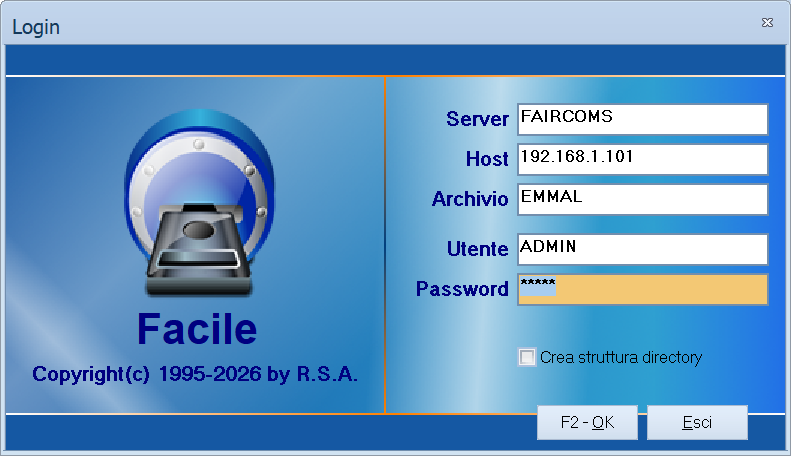Confirm login with the F2 - OK button
Screen dimensions: 791x456
(587, 422)
